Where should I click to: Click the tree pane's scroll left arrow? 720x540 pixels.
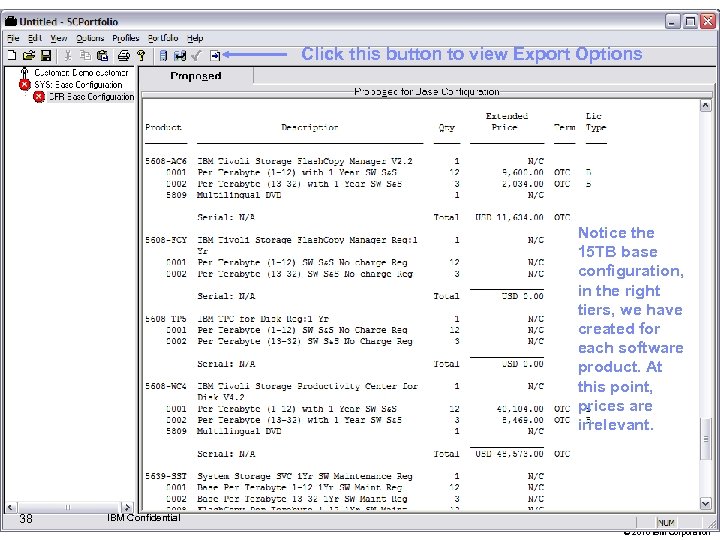point(10,507)
